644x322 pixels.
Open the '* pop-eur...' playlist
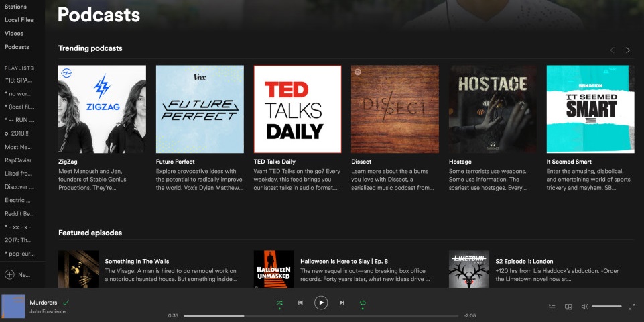pos(19,254)
